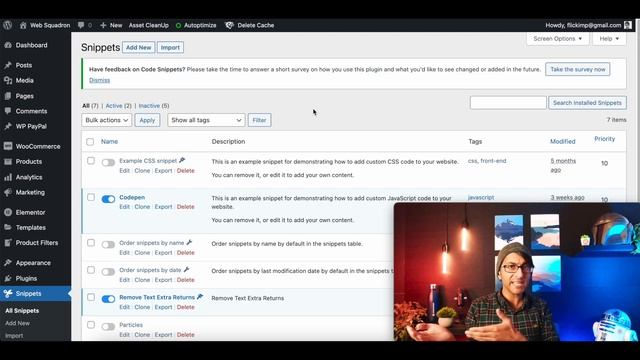Click the Appearance brush icon
The height and width of the screenshot is (360, 640).
[x=8, y=263]
